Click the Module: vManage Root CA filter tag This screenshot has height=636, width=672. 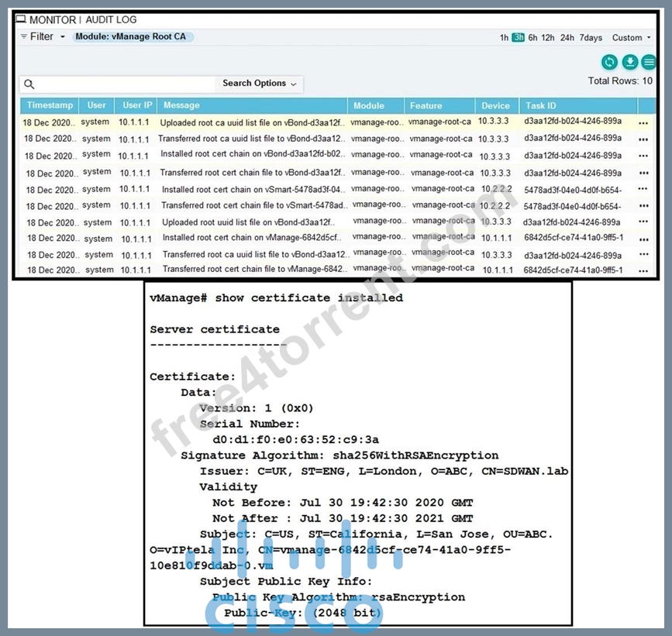[x=133, y=37]
